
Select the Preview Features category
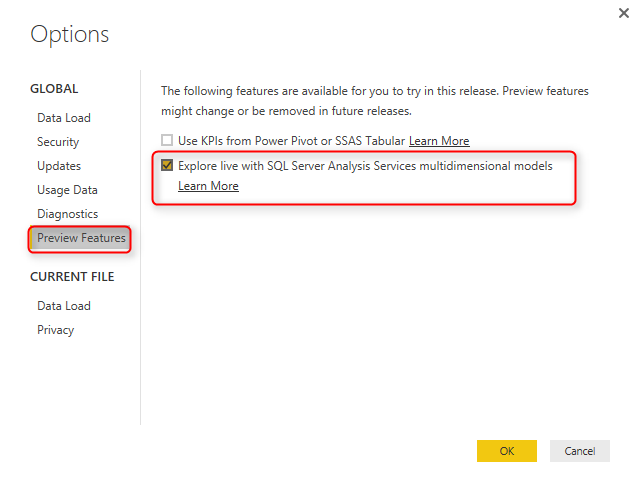coord(81,238)
